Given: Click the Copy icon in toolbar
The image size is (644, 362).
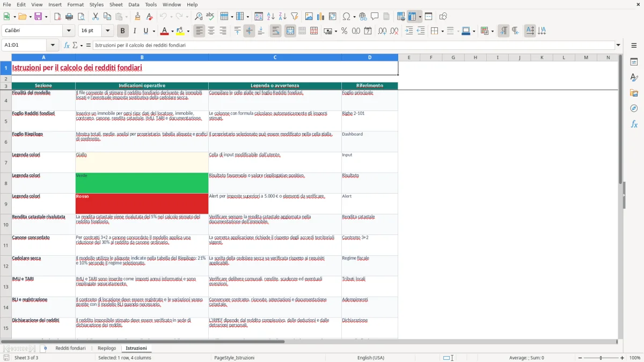Looking at the screenshot, I should click(107, 17).
